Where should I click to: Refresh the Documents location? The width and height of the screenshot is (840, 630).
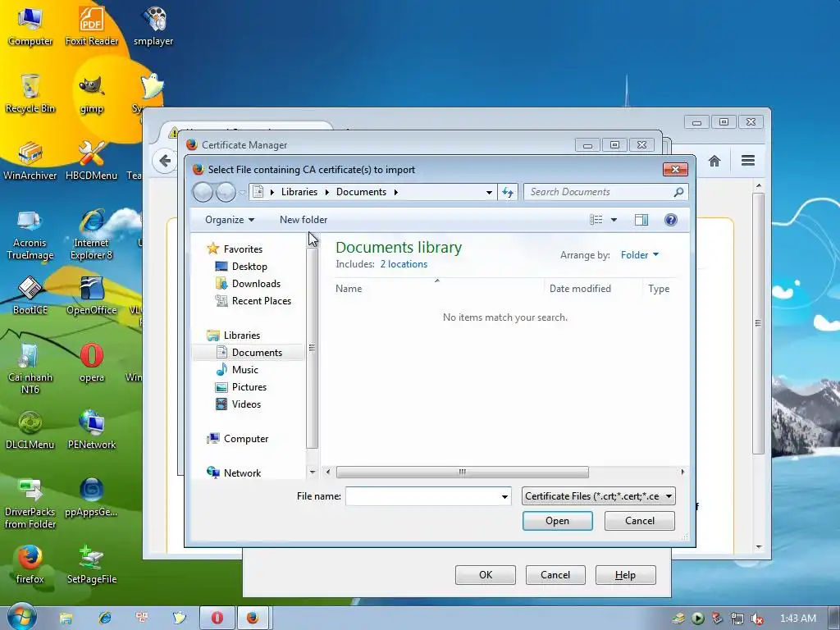508,192
